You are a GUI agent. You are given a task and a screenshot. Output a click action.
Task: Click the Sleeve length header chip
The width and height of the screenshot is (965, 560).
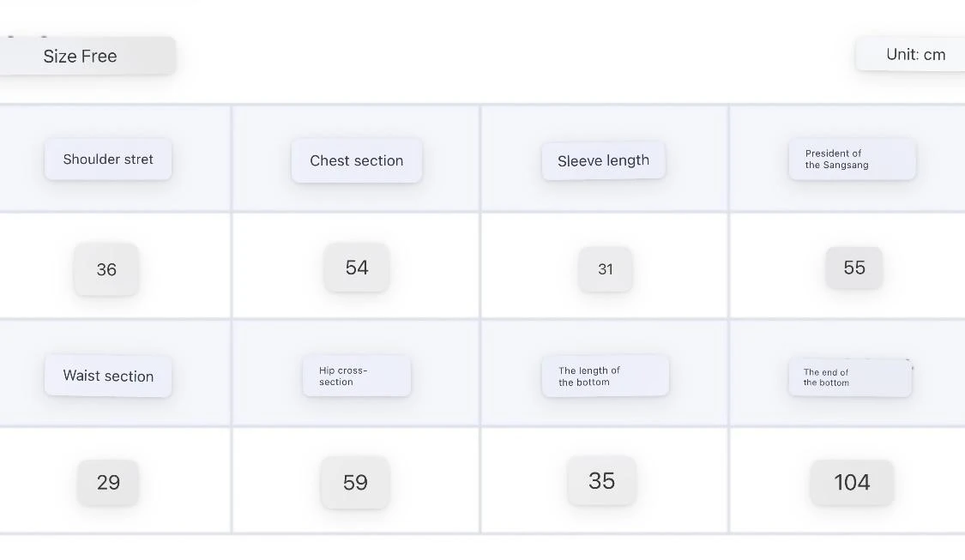point(603,160)
